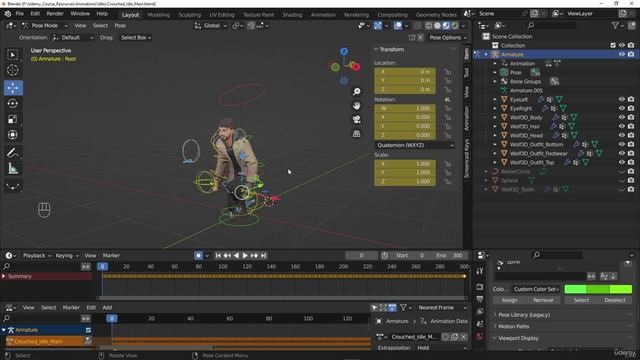This screenshot has width=640, height=360.
Task: Lock the Location X value
Action: [448, 72]
